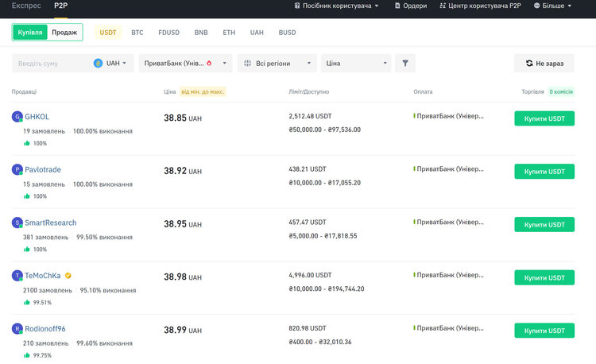The height and width of the screenshot is (364, 596).
Task: Click Ліміт/Доступно column header
Action: [x=308, y=91]
